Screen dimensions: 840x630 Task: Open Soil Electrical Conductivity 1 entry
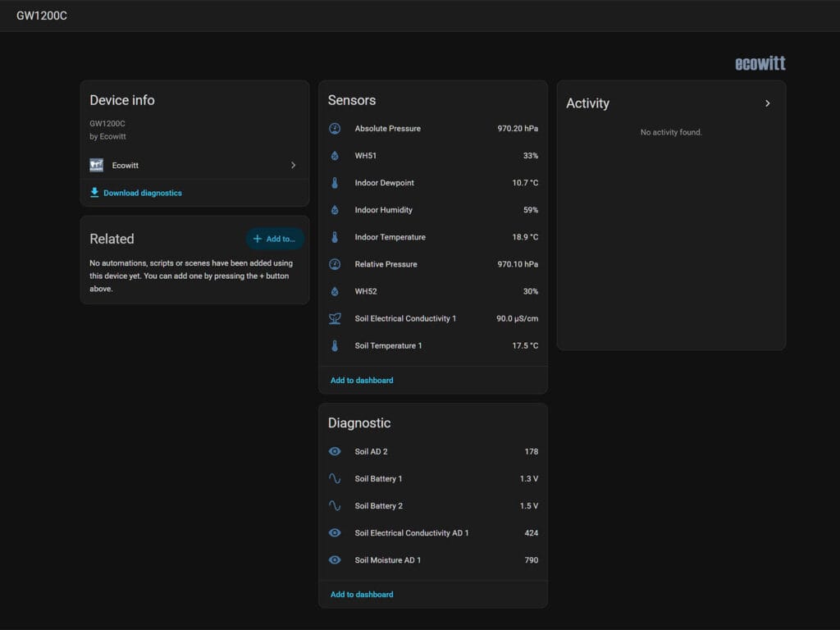(433, 319)
